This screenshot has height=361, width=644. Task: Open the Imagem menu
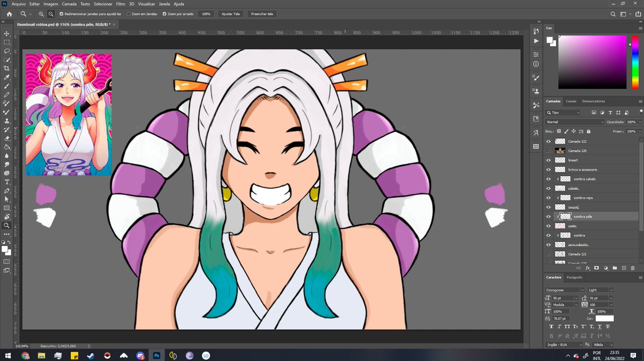(51, 4)
